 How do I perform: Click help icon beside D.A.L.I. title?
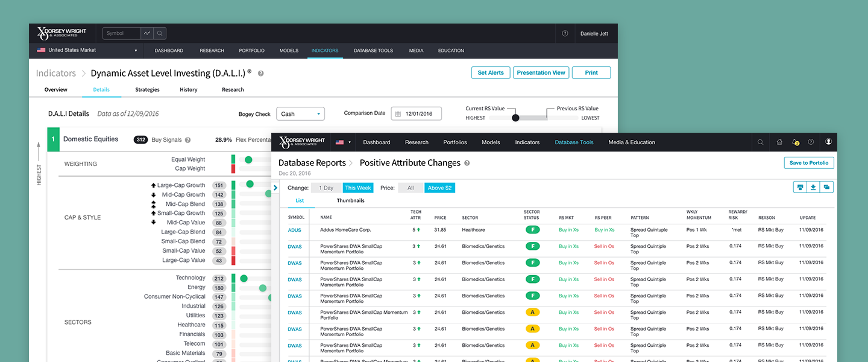[x=261, y=74]
